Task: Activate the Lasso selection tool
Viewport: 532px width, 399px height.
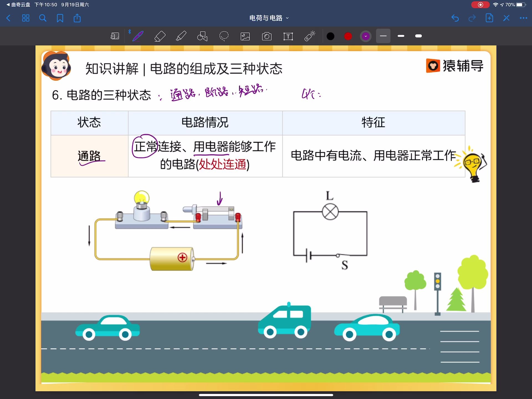Action: click(x=224, y=36)
